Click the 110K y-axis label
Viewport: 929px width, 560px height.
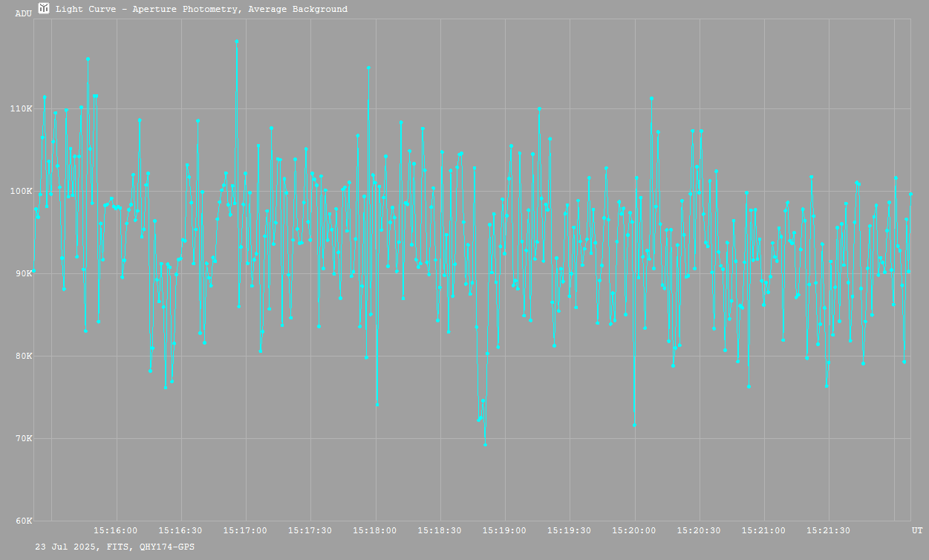(x=21, y=109)
